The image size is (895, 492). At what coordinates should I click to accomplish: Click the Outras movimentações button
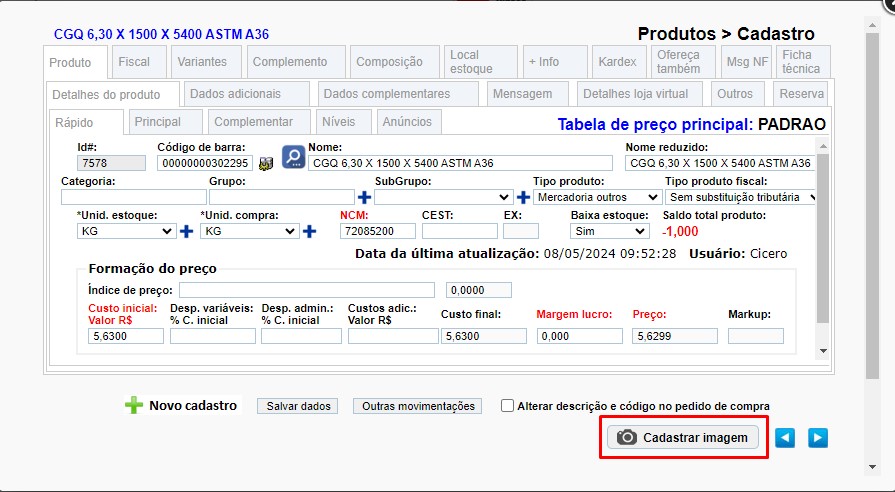coord(418,406)
